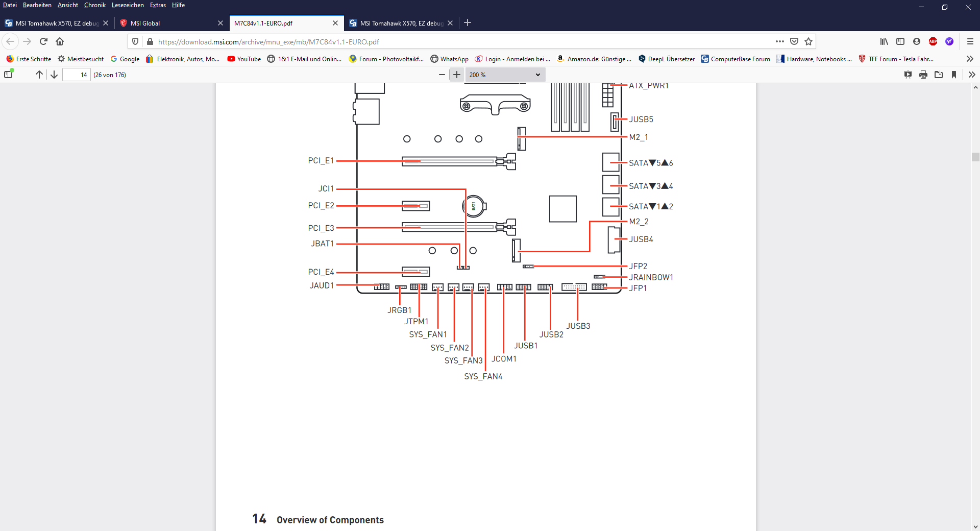The width and height of the screenshot is (980, 531).
Task: Click the browser Back arrow button
Action: [10, 41]
